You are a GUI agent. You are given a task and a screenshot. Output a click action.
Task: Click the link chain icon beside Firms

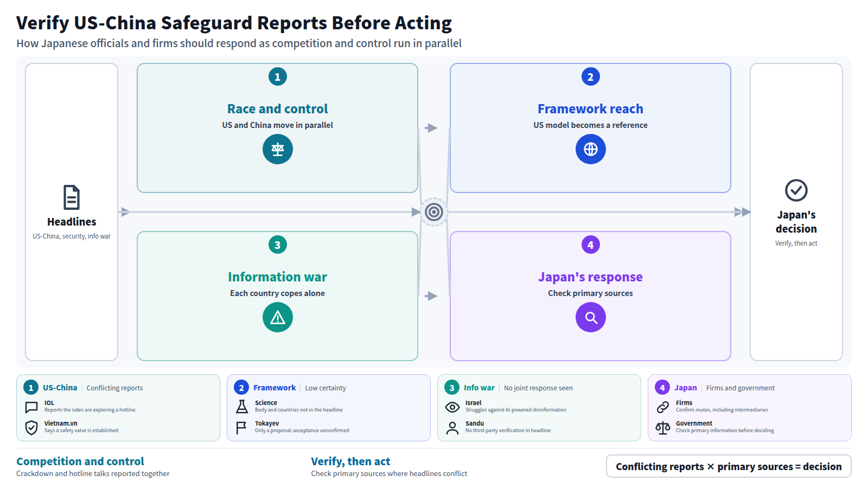[x=663, y=407]
